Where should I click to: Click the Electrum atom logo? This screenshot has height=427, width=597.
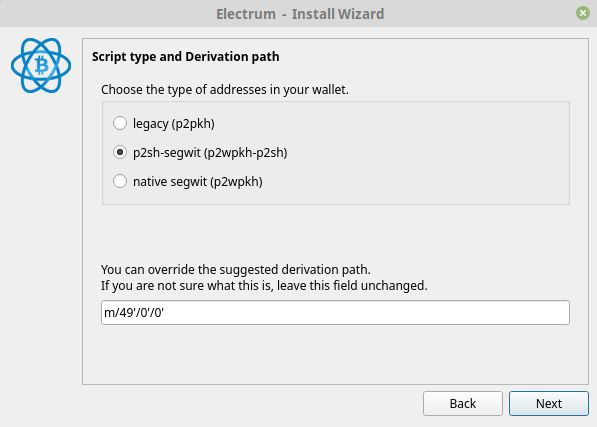coord(41,65)
